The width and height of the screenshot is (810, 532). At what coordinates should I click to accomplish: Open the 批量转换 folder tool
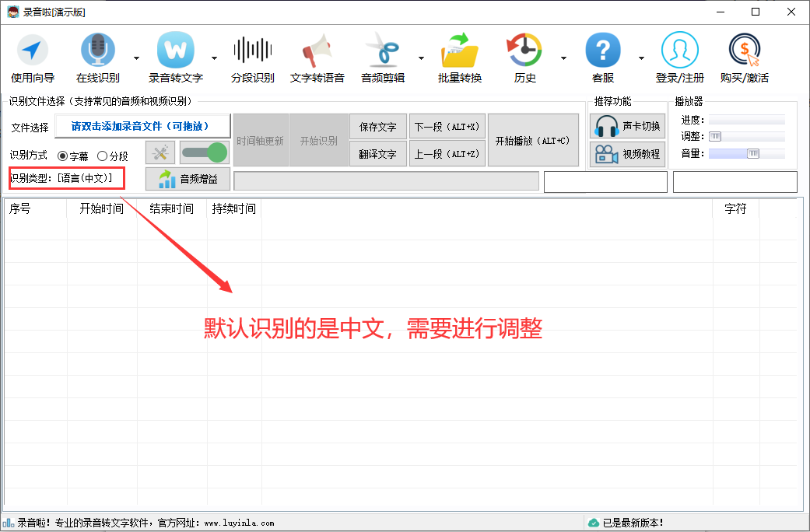(460, 58)
